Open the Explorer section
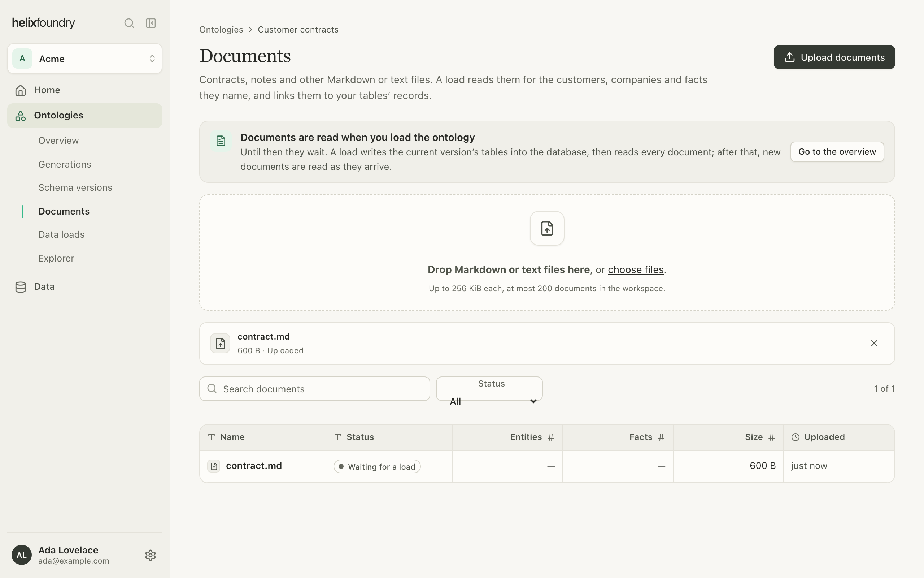Viewport: 924px width, 578px height. (x=56, y=258)
